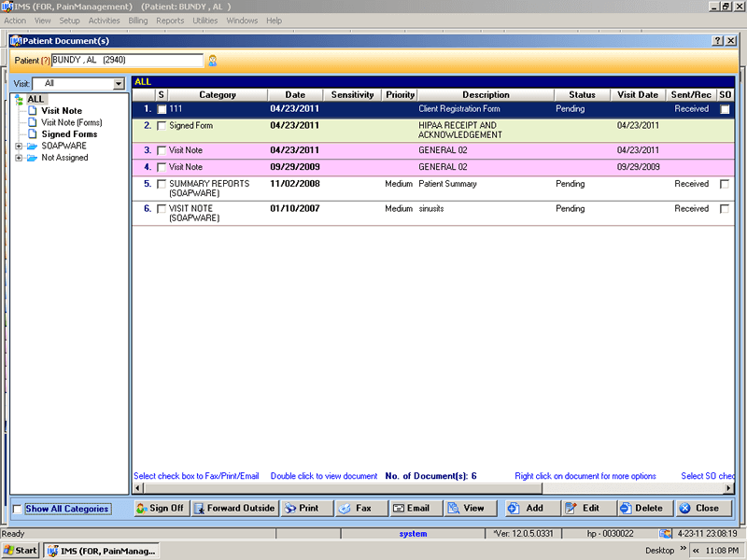Check the box on the 111 row
The width and height of the screenshot is (747, 560).
pos(162,108)
